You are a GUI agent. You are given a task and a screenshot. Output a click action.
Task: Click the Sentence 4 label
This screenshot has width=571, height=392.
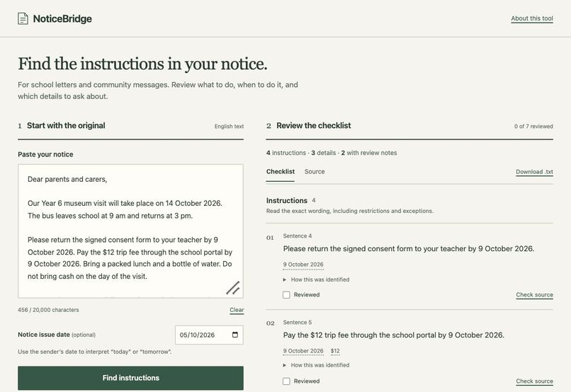coord(298,236)
